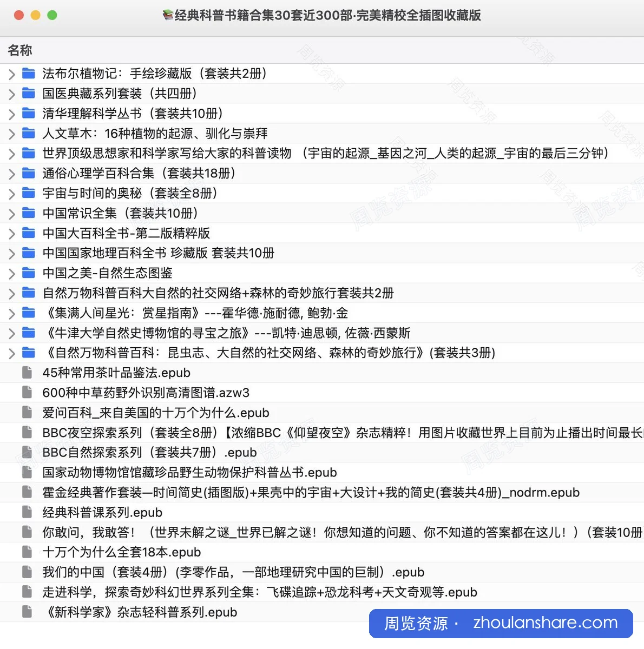Click folder icon of 中国常识全集
This screenshot has height=649, width=644.
click(x=28, y=213)
